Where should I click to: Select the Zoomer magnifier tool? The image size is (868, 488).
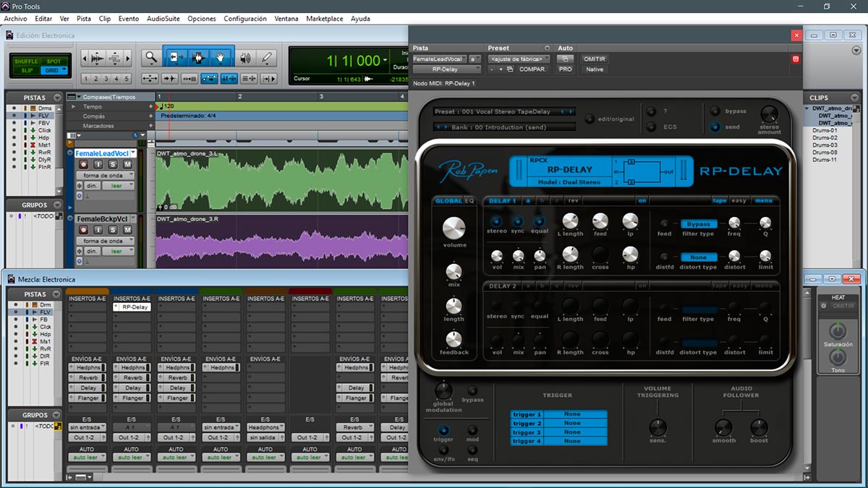[150, 58]
